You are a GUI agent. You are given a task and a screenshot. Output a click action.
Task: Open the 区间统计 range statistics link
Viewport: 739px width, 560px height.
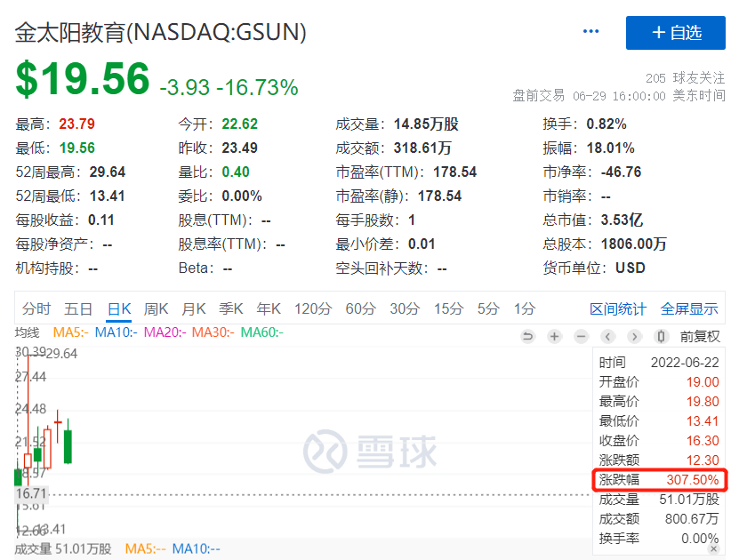(618, 308)
